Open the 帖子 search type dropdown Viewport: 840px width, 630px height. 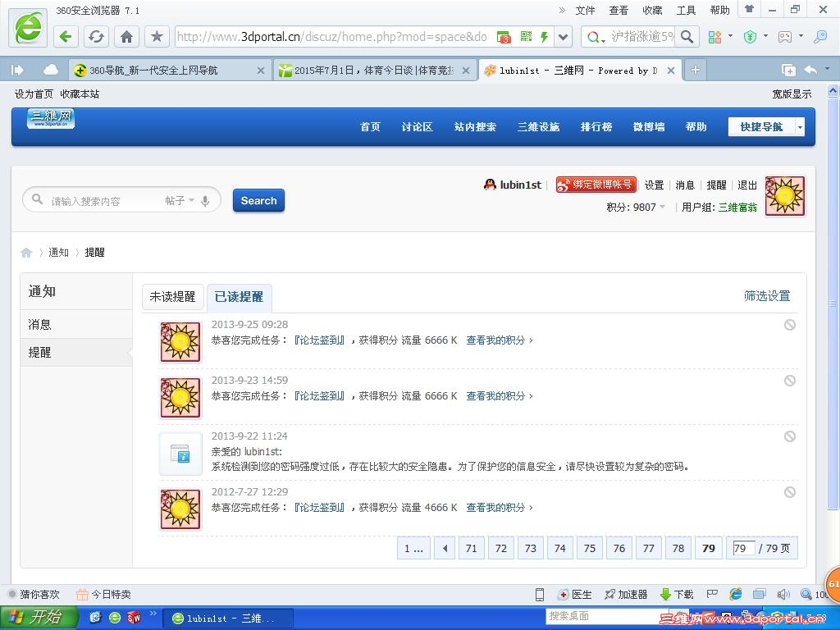(x=180, y=200)
